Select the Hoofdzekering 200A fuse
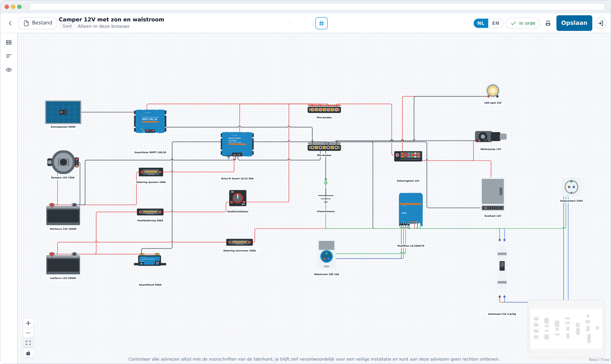 coord(150,212)
